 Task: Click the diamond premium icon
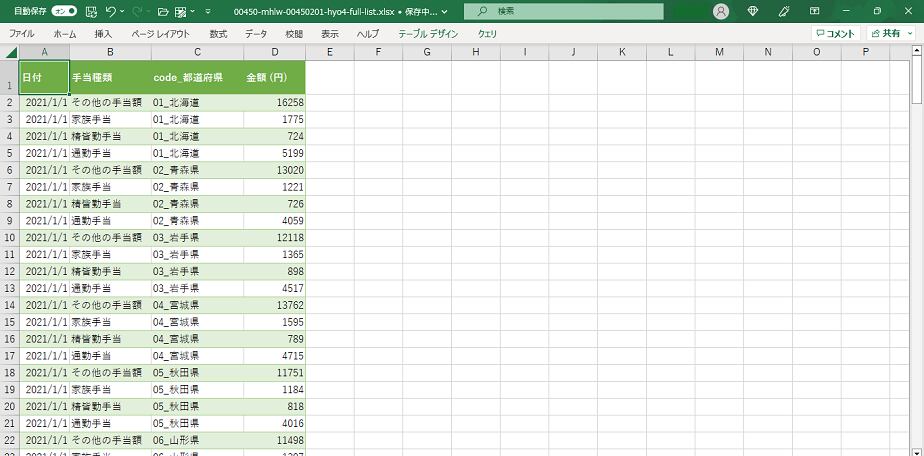pos(753,11)
